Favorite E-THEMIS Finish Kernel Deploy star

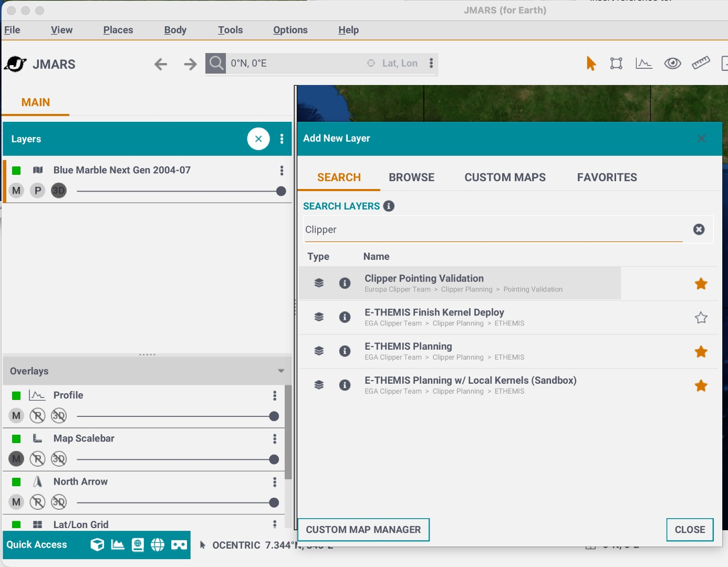point(701,318)
